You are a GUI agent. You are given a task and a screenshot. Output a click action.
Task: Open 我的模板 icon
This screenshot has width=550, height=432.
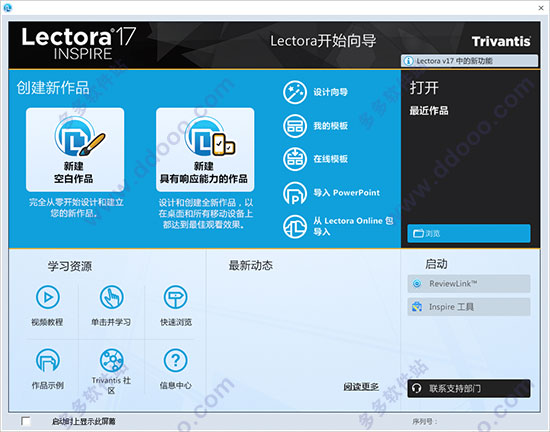click(x=295, y=126)
